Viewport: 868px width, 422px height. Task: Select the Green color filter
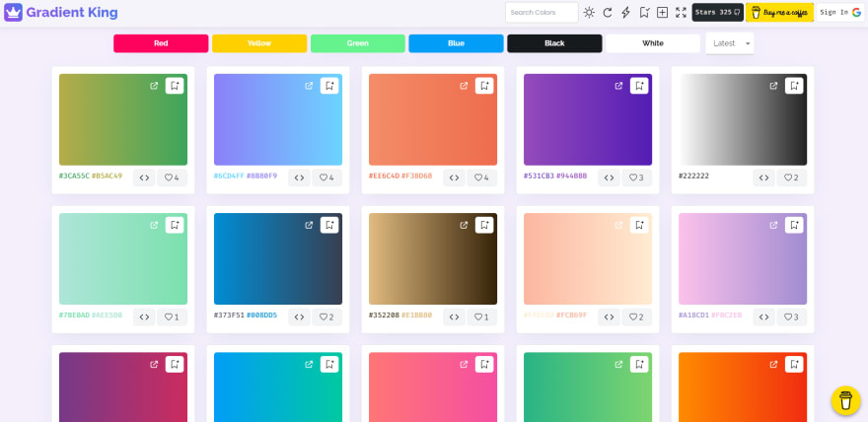pyautogui.click(x=358, y=43)
